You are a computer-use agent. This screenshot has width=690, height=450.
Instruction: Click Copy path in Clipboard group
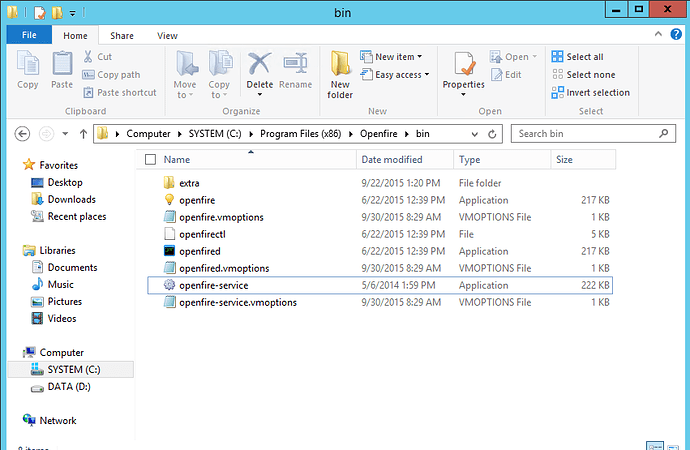(111, 75)
